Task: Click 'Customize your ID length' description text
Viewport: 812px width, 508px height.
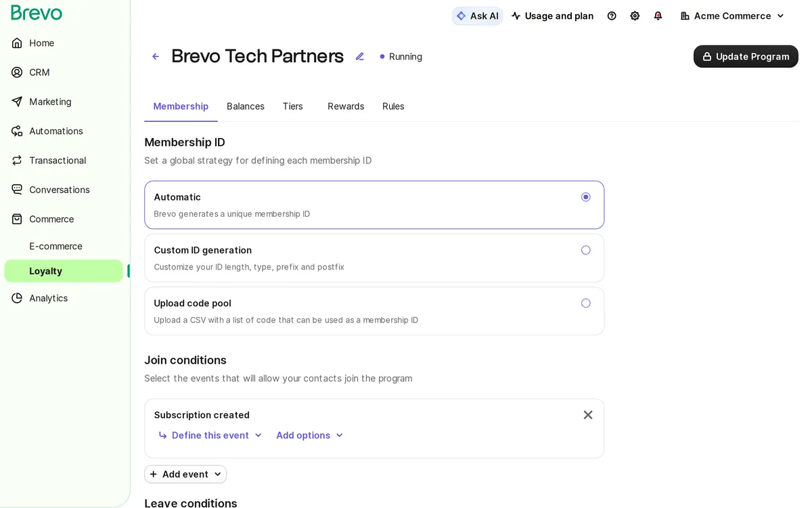Action: (x=249, y=267)
